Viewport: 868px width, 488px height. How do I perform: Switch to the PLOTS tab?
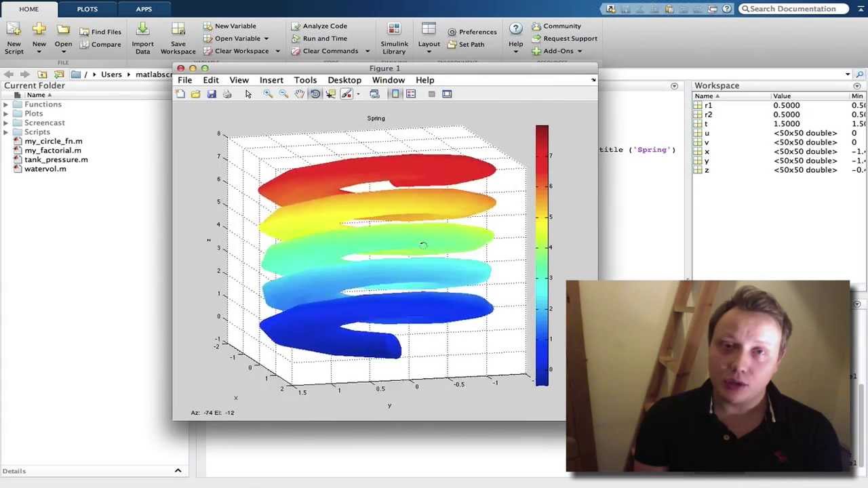pos(87,9)
